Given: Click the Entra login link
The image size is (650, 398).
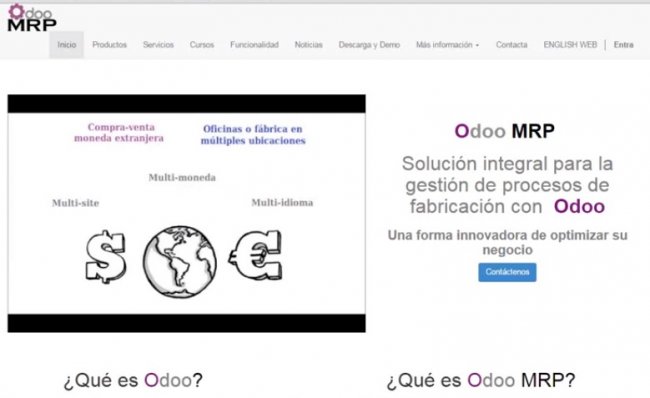Looking at the screenshot, I should pyautogui.click(x=623, y=45).
